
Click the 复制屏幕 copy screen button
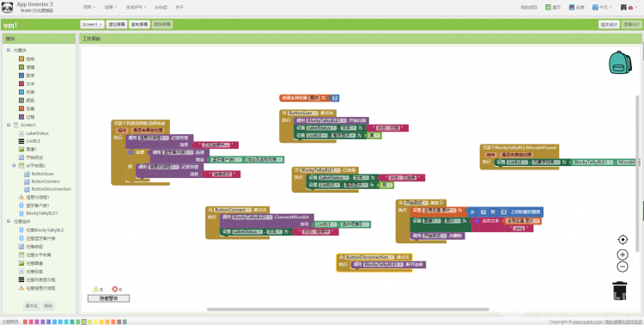[139, 24]
